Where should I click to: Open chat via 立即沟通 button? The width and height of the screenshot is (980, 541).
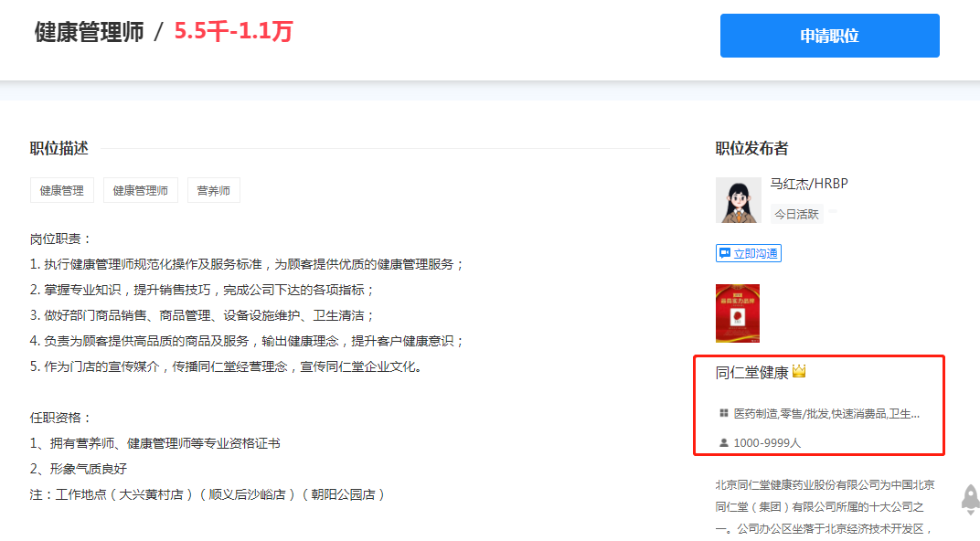748,253
